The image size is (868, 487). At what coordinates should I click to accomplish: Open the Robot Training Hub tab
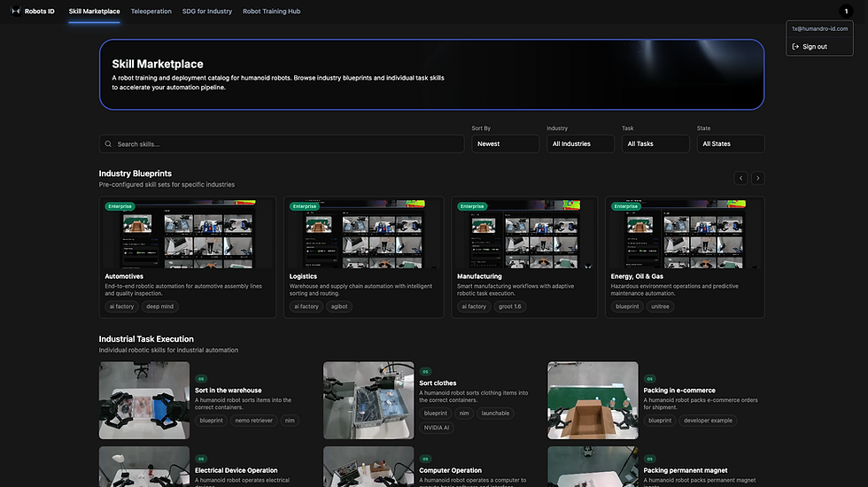coord(271,11)
